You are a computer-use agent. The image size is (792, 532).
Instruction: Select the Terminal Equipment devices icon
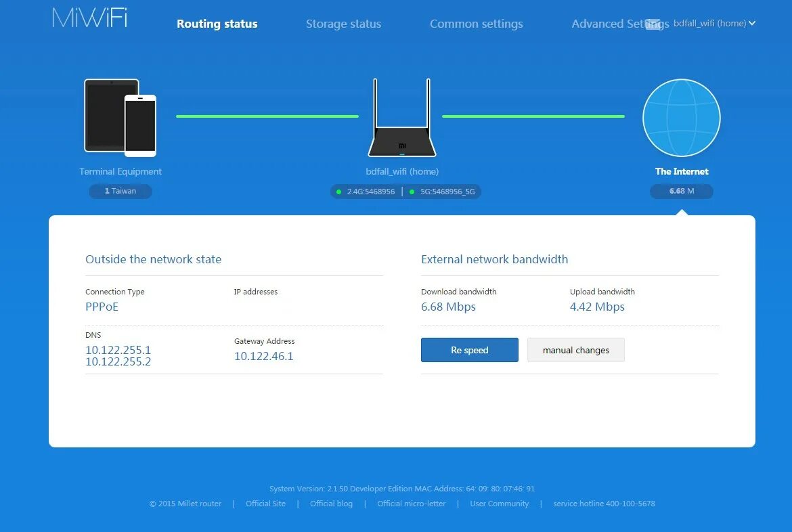click(x=120, y=117)
